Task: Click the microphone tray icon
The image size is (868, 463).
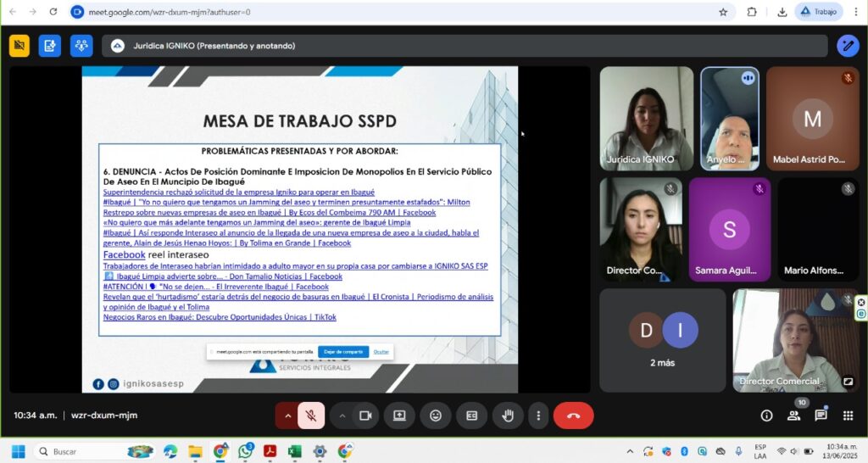Action: [738, 452]
